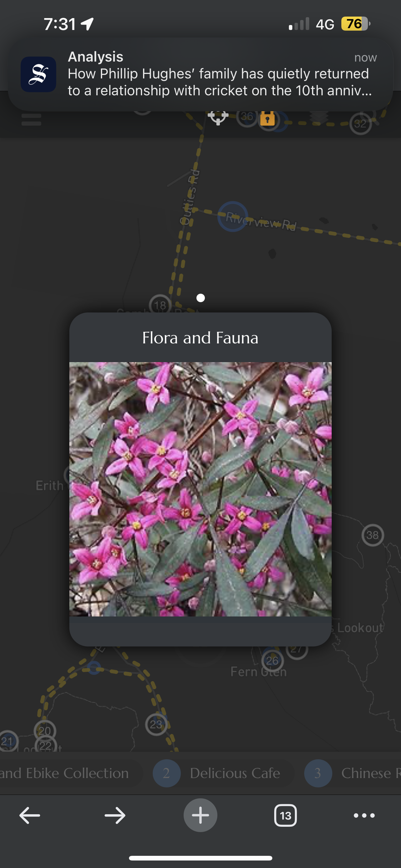Go back with browser back arrow
Screen dimensions: 401x868
tap(30, 816)
